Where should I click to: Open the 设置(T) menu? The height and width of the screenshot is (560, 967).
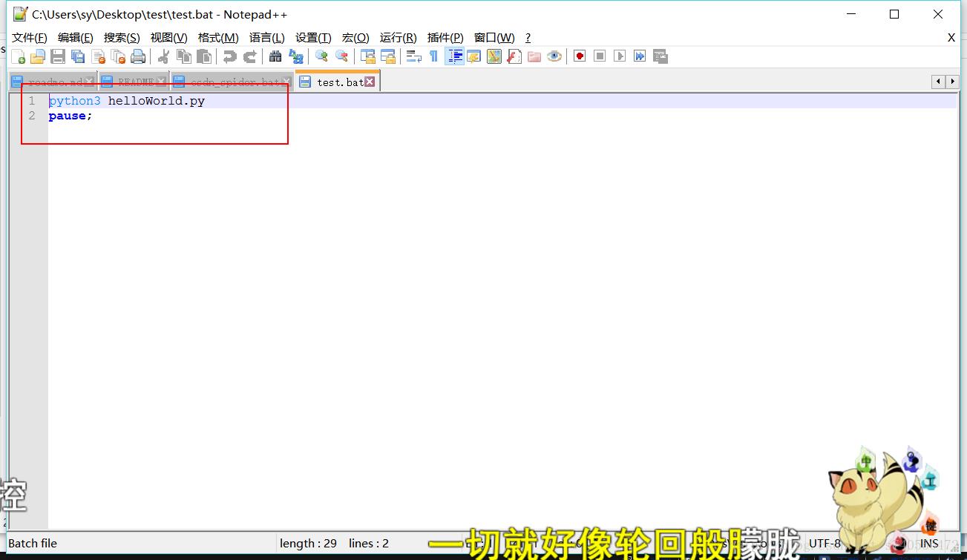tap(313, 38)
